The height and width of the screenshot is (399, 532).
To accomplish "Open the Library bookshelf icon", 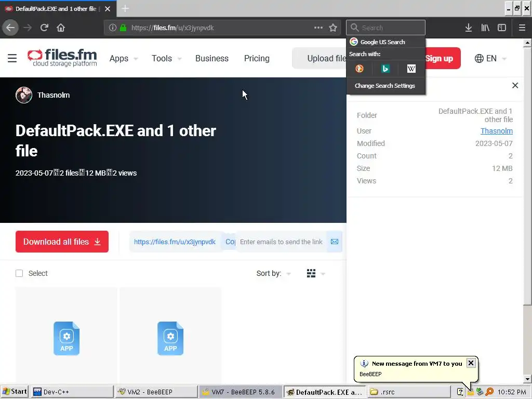I will pos(485,28).
